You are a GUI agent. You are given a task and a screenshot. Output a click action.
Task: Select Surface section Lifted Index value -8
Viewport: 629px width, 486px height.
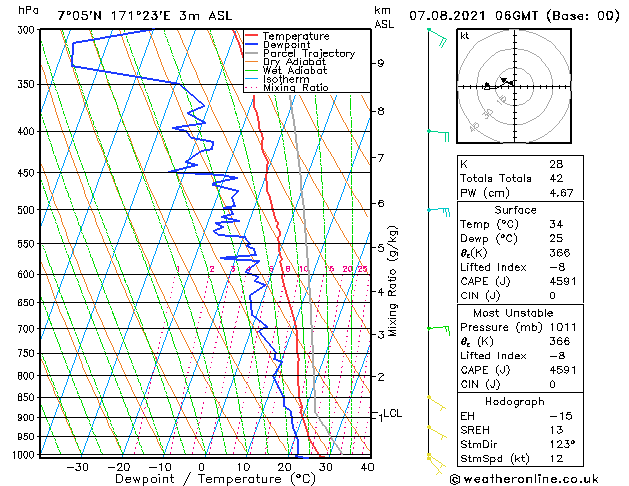click(557, 267)
